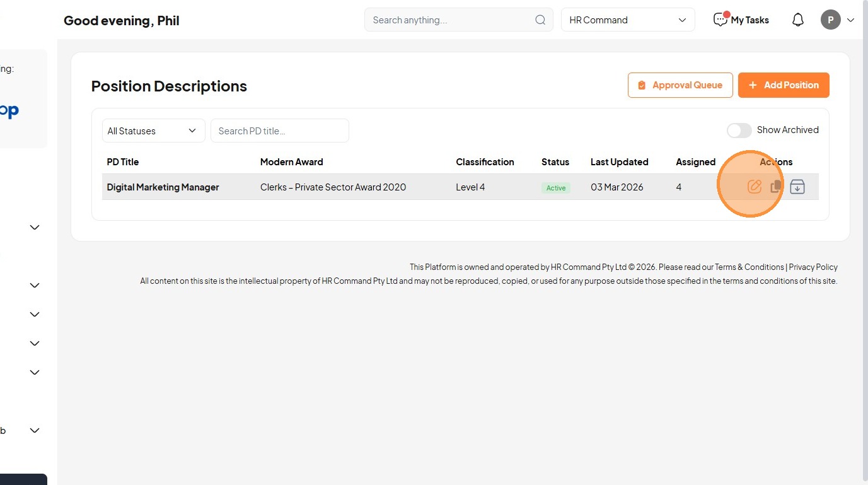868x485 pixels.
Task: Duplicate the Digital Marketing Manager position
Action: pyautogui.click(x=776, y=187)
